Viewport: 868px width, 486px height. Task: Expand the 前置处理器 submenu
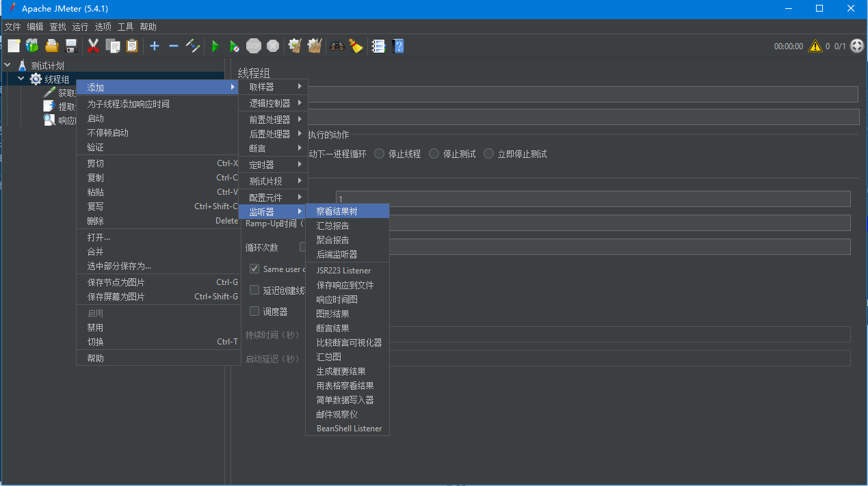point(273,120)
